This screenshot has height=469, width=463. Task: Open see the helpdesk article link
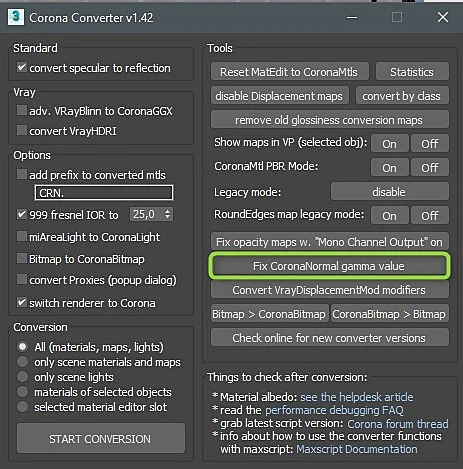click(357, 397)
